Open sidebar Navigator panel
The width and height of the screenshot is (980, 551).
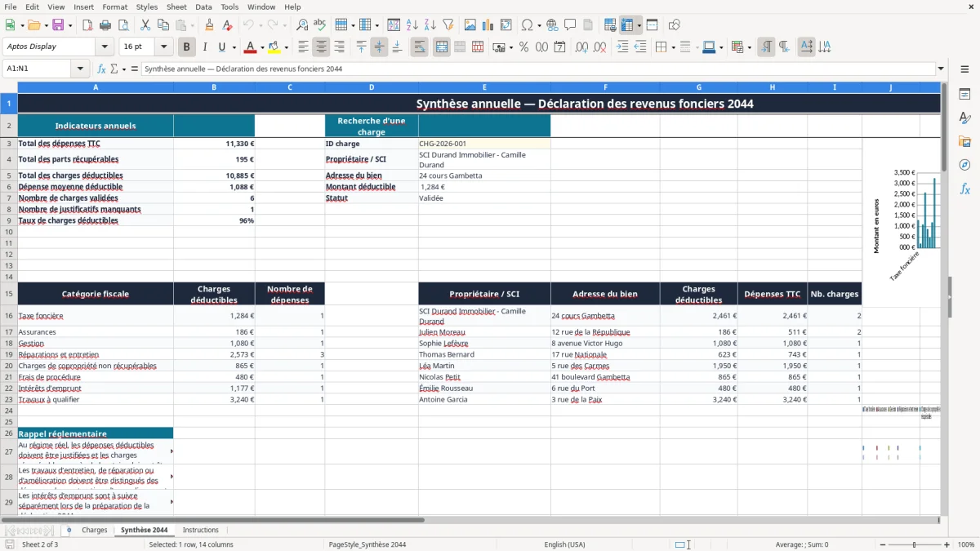coord(964,165)
